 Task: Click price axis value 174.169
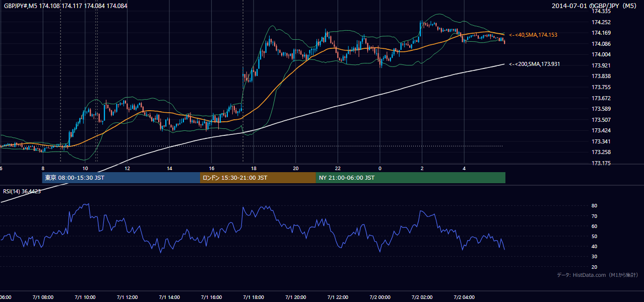click(601, 33)
